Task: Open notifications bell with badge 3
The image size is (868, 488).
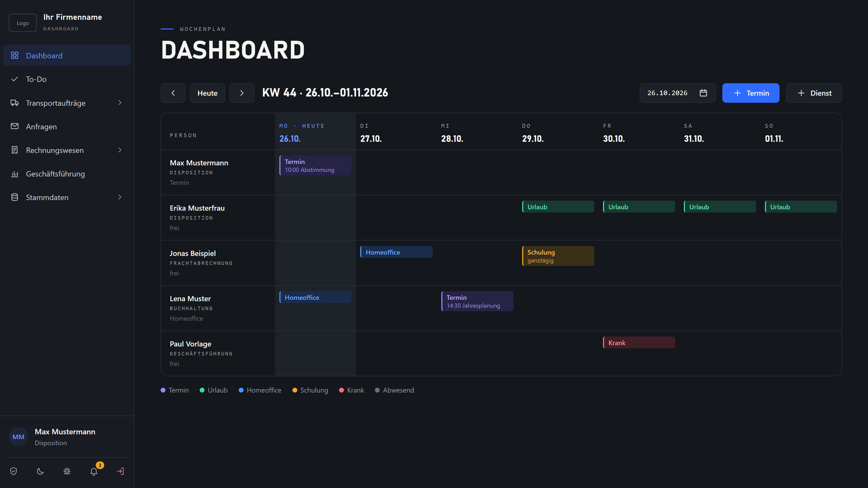Action: (94, 471)
